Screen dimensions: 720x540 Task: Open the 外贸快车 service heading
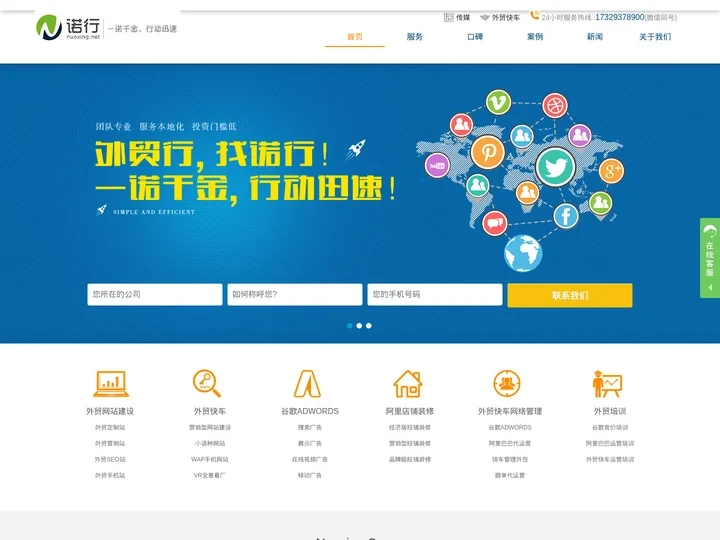pos(210,411)
